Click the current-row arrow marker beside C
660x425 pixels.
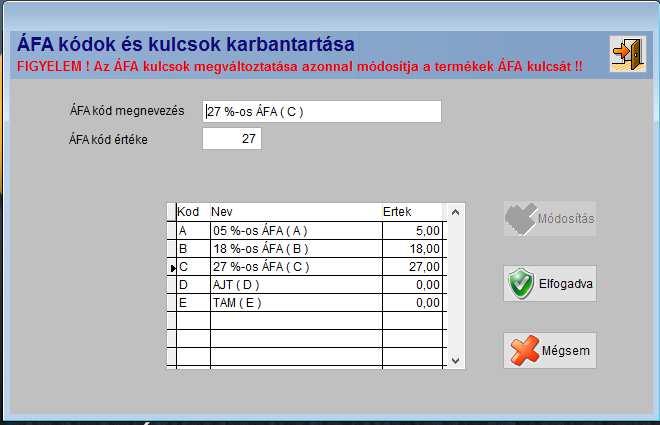172,268
